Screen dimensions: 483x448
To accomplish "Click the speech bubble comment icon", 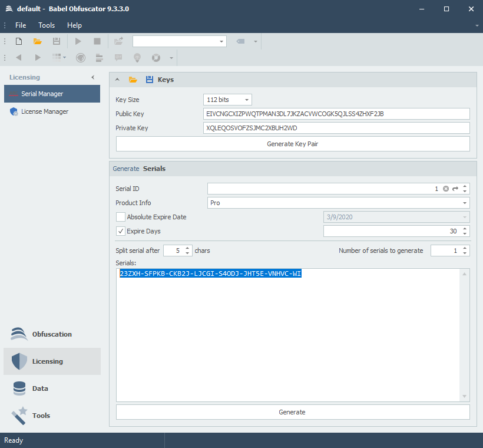I will click(118, 58).
